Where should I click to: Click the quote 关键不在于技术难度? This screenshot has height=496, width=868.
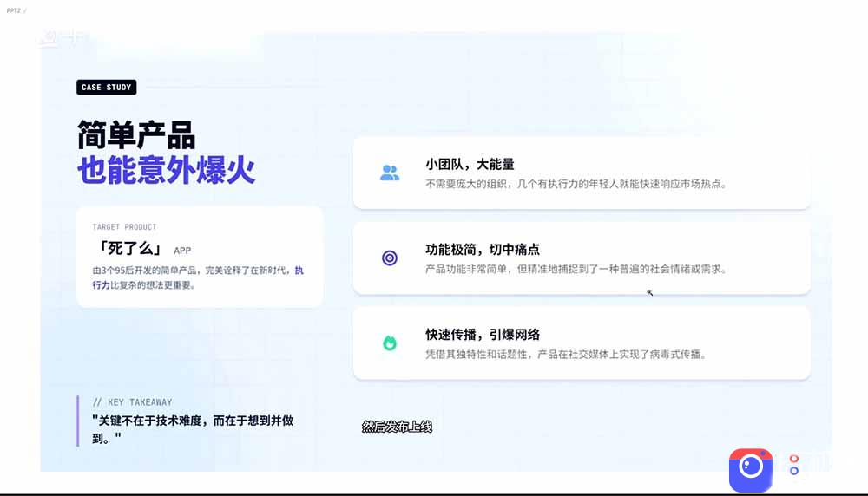tap(193, 429)
